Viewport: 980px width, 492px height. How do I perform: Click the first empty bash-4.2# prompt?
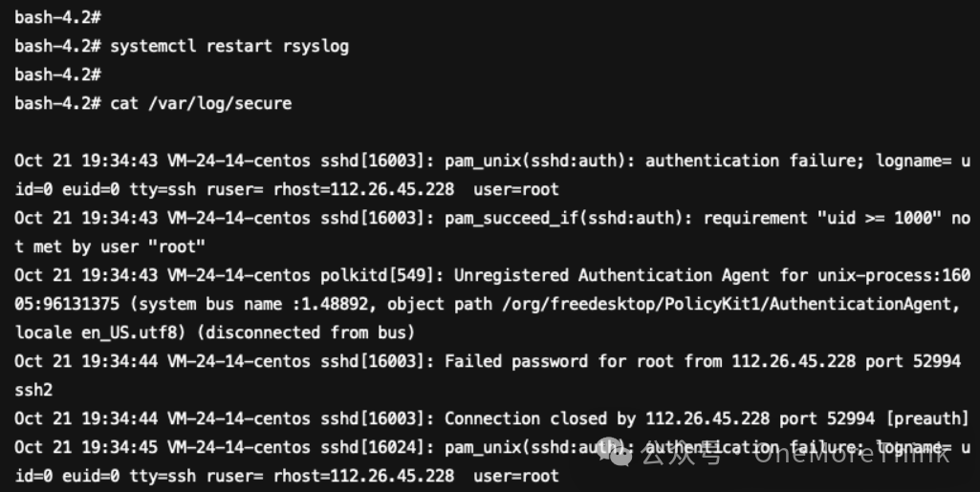pos(57,17)
